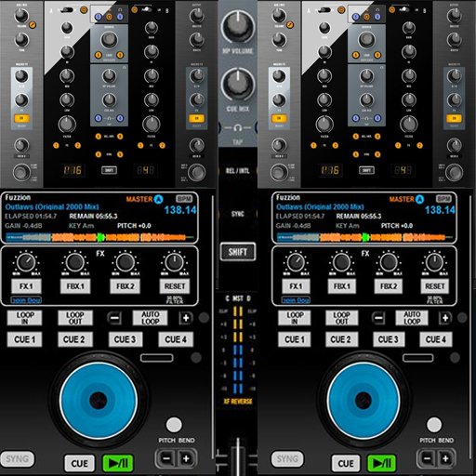Image resolution: width=476 pixels, height=476 pixels.
Task: Trigger CUE 1 on the right deck
Action: click(295, 339)
